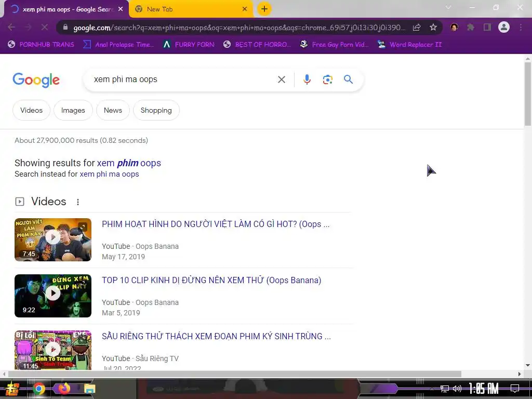Start voice search with microphone

[307, 79]
